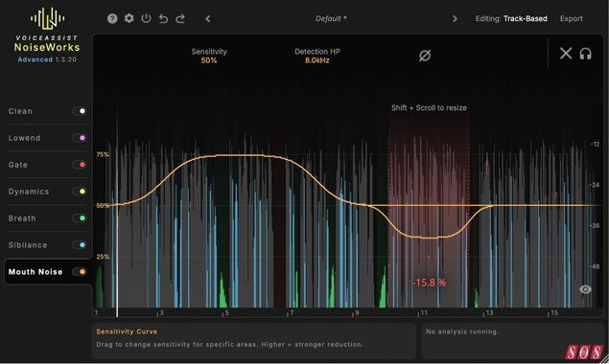Click the 'Sensitivity Curve' help heading

click(127, 331)
